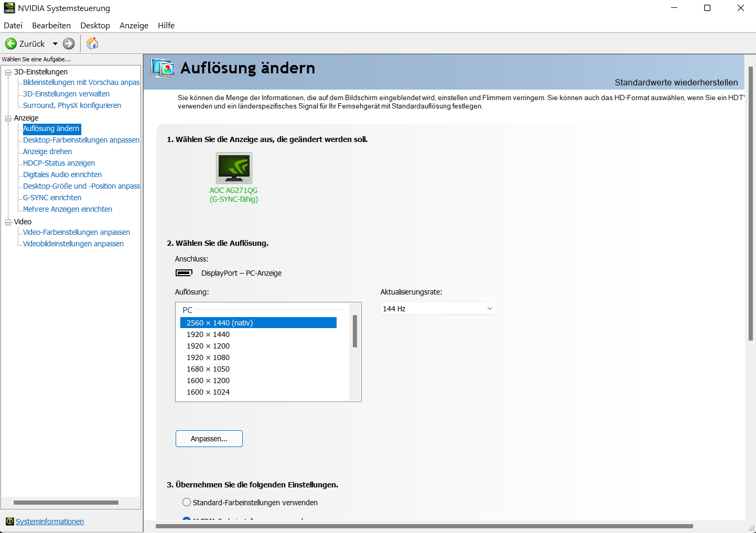756x533 pixels.
Task: Select Auflösung ändern in the task tree
Action: [x=51, y=128]
